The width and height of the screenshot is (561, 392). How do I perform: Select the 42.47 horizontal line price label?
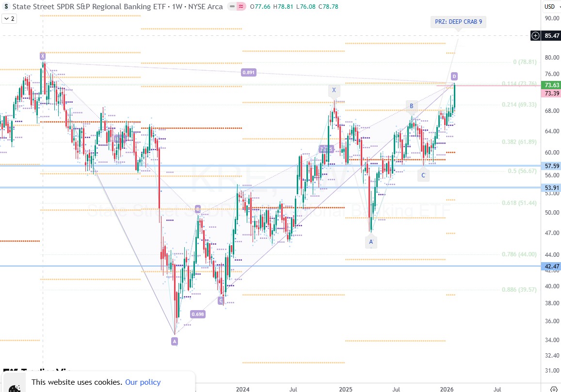pyautogui.click(x=552, y=267)
